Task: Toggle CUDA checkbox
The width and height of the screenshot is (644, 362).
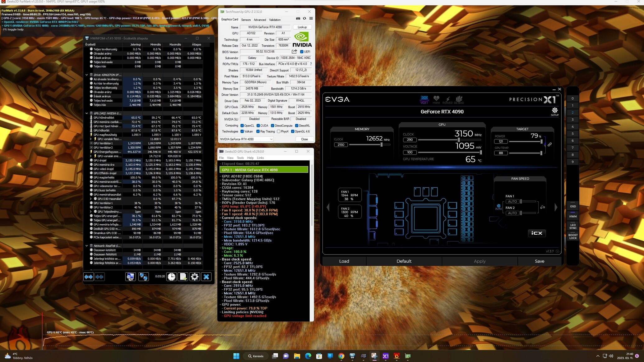Action: pyautogui.click(x=258, y=126)
